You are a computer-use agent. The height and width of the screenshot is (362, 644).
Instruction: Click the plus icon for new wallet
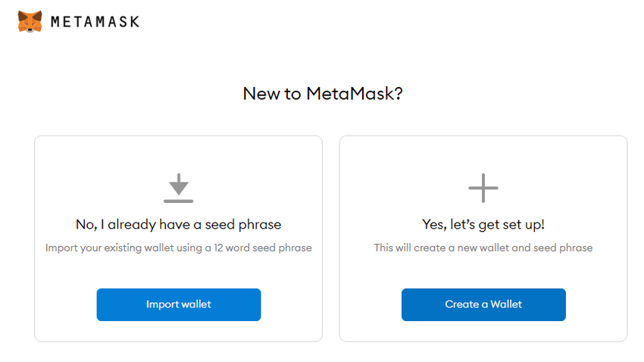[x=483, y=188]
